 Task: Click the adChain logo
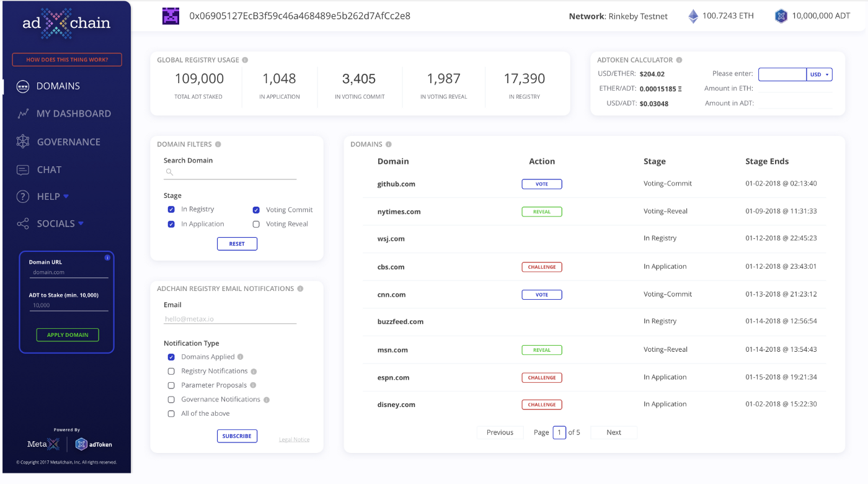click(66, 24)
